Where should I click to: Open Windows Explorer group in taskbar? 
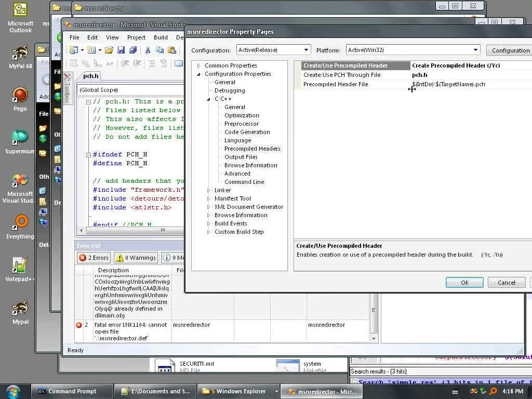[237, 391]
